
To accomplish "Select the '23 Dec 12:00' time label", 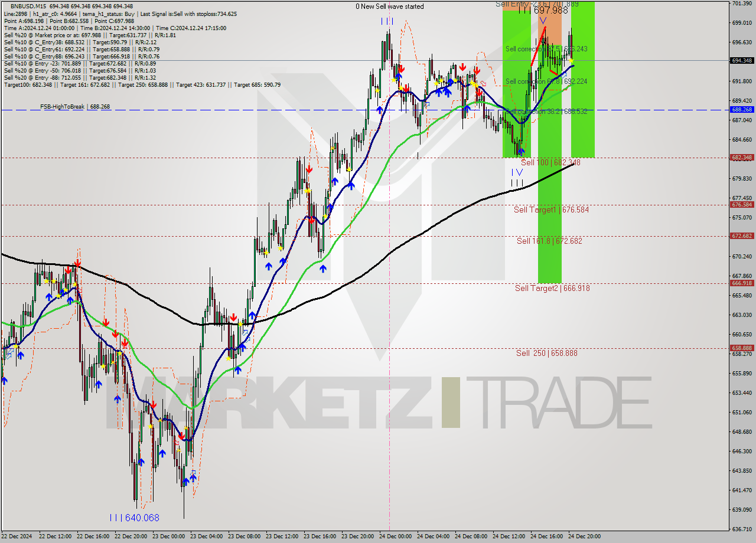I will pos(281,537).
